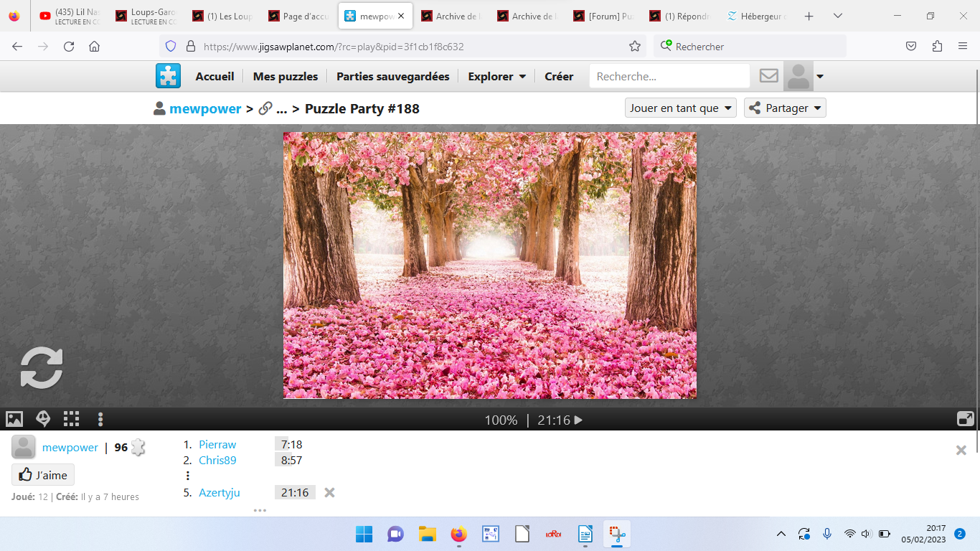Viewport: 980px width, 551px height.
Task: Click the Firefox Rechercher search box
Action: 750,46
